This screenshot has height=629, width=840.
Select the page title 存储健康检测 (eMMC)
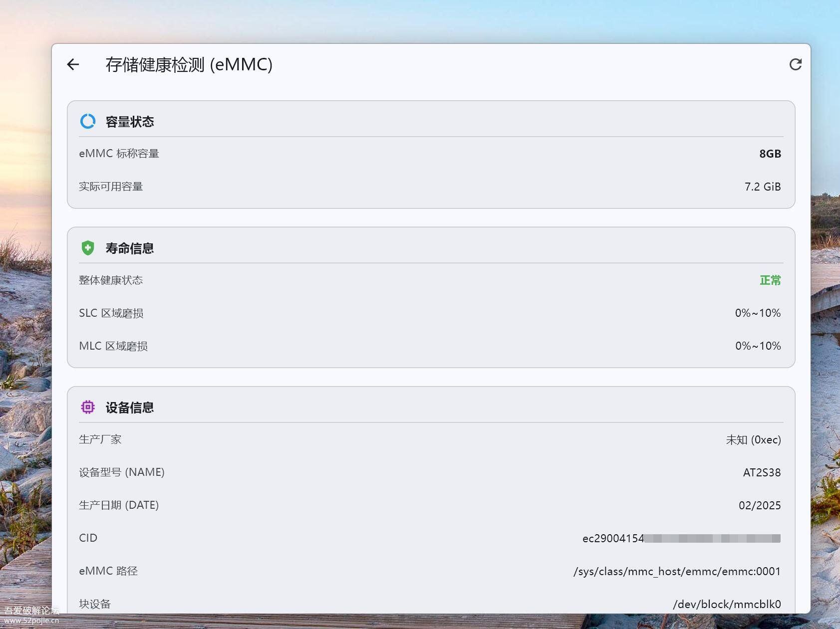click(189, 65)
